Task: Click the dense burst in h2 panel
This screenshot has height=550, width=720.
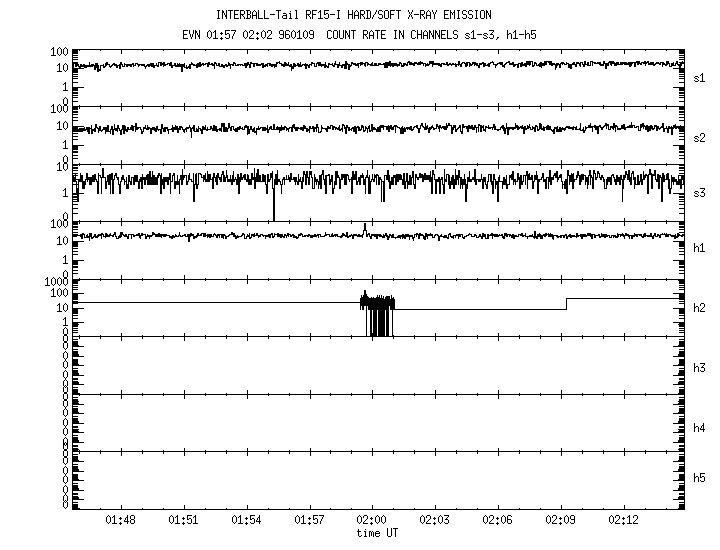Action: click(x=378, y=312)
